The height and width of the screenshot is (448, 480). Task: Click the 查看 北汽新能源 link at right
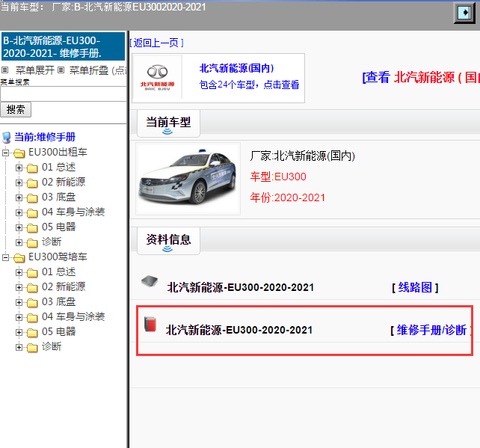click(421, 77)
